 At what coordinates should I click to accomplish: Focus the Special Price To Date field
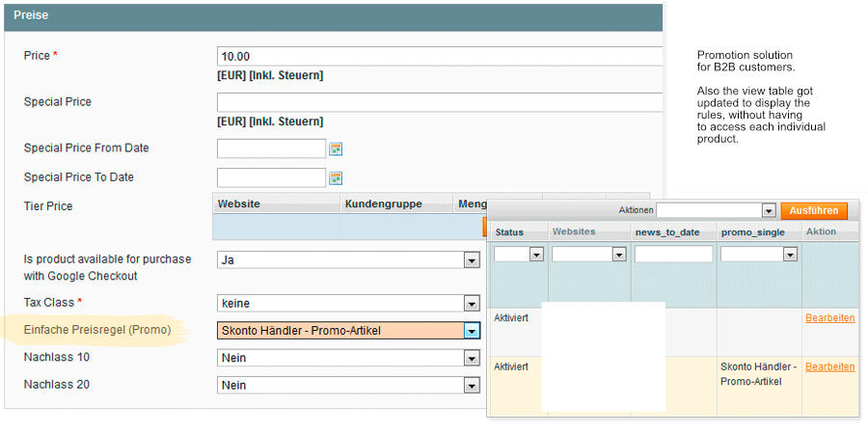271,177
